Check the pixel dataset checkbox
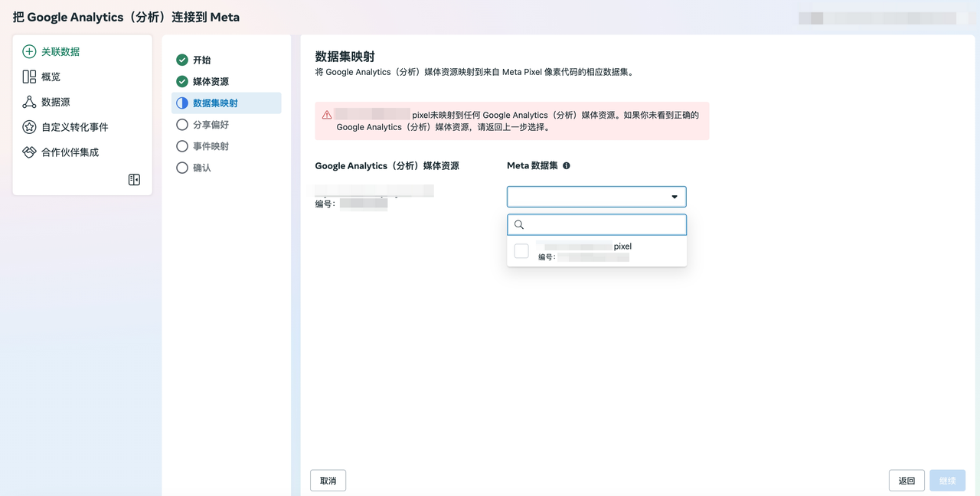This screenshot has height=496, width=980. 521,251
